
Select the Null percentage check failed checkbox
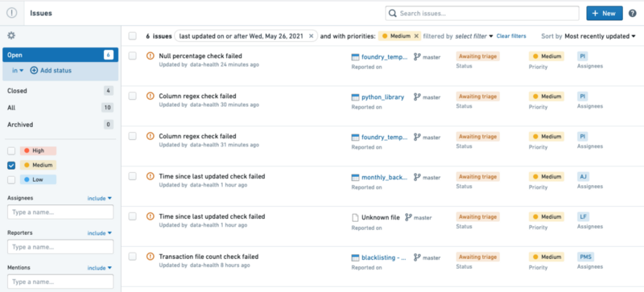(x=132, y=56)
